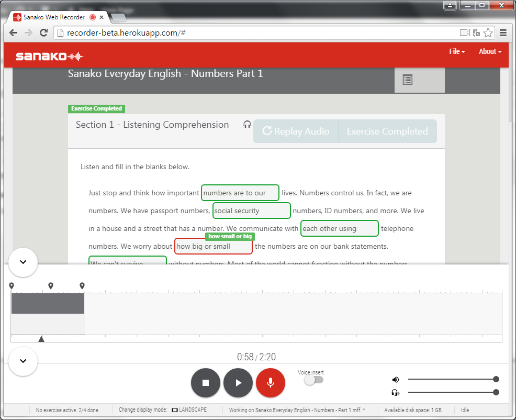Open the Chrome hamburger menu
Viewport: 516px width, 420px height.
point(503,33)
